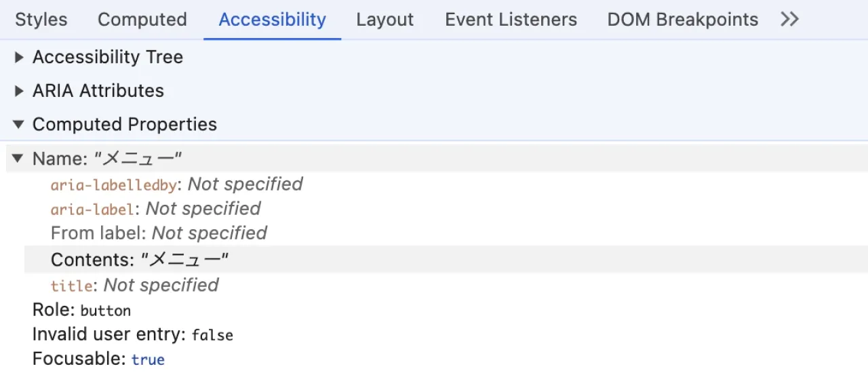Switch to the Styles tab
The width and height of the screenshot is (868, 377).
pyautogui.click(x=41, y=20)
